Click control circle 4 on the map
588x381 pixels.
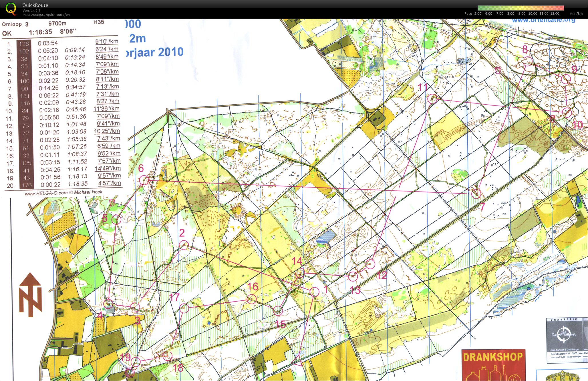click(108, 304)
